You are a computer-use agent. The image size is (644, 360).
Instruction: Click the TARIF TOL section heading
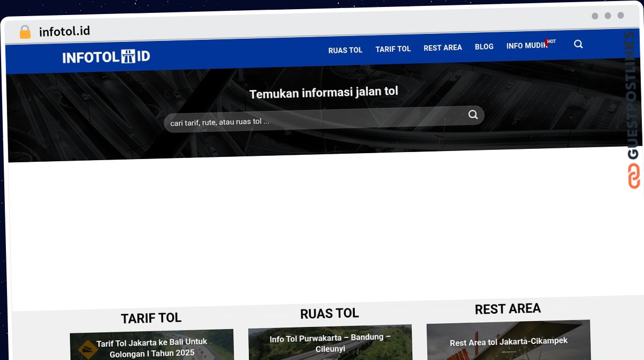coord(151,317)
